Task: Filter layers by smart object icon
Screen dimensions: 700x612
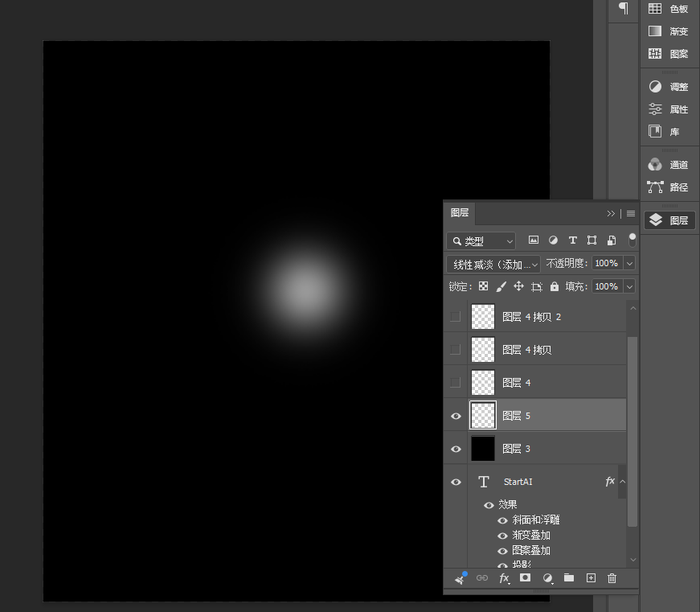Action: click(612, 240)
